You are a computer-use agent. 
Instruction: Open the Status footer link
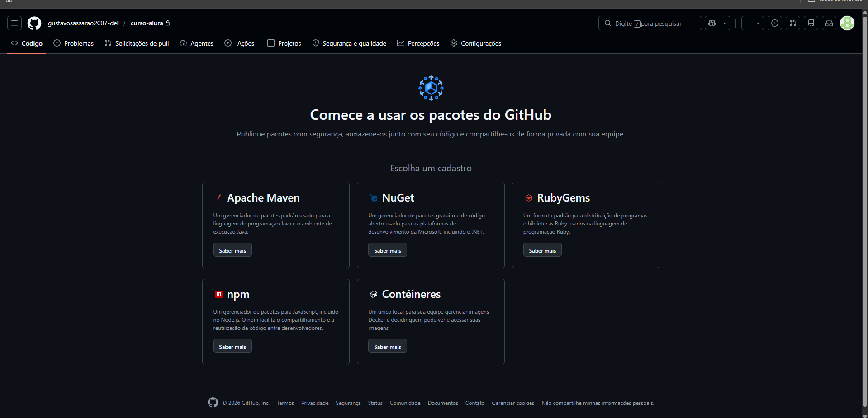375,403
